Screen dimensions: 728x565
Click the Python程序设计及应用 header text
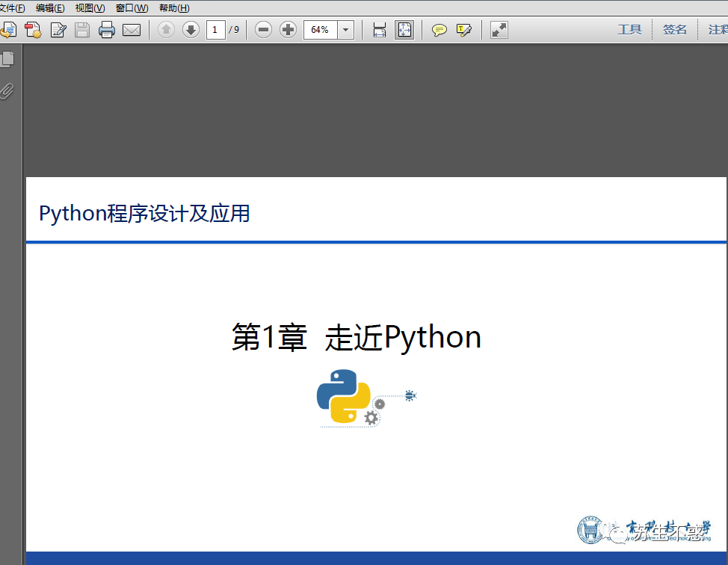tap(144, 214)
